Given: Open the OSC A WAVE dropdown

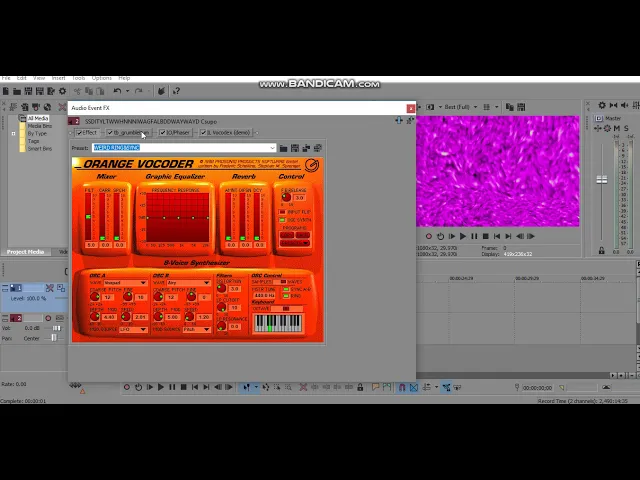Looking at the screenshot, I should pyautogui.click(x=143, y=282).
